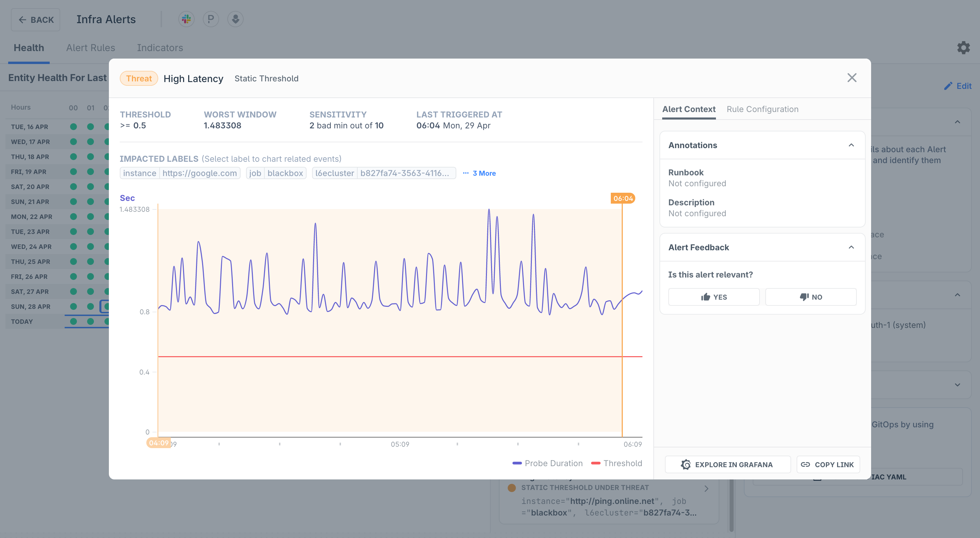Click the Runbook Not configured text

coord(697,184)
